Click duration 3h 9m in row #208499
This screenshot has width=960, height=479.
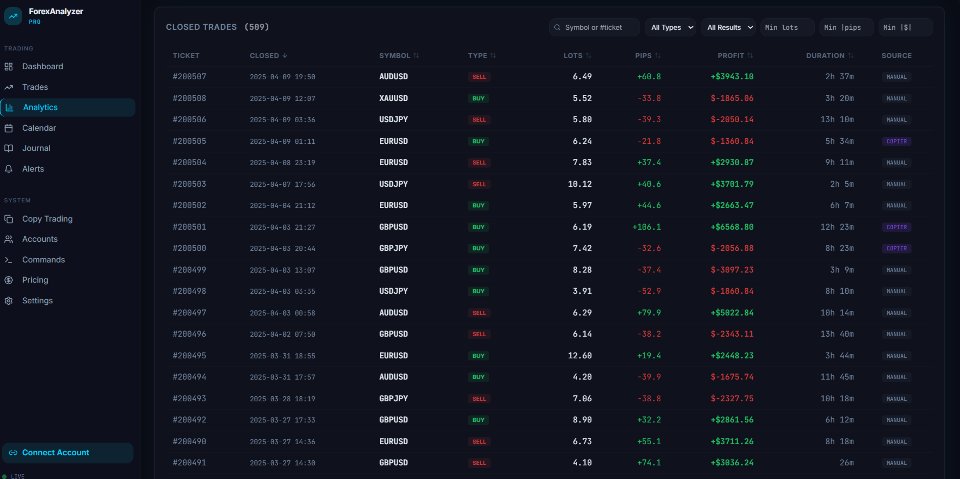tap(842, 270)
